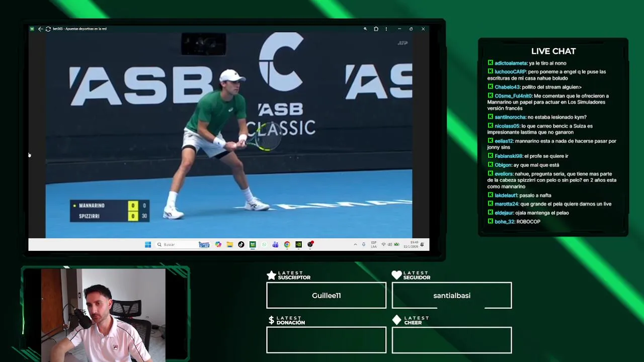The image size is (644, 362).
Task: Click Chabelo43's chat message
Action: click(534, 87)
